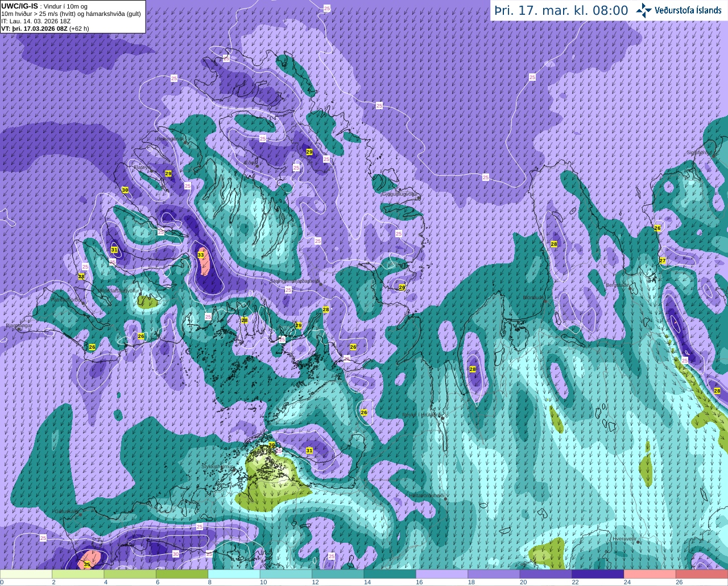Click the Hveravellir station label
The image size is (728, 586).
[624, 538]
